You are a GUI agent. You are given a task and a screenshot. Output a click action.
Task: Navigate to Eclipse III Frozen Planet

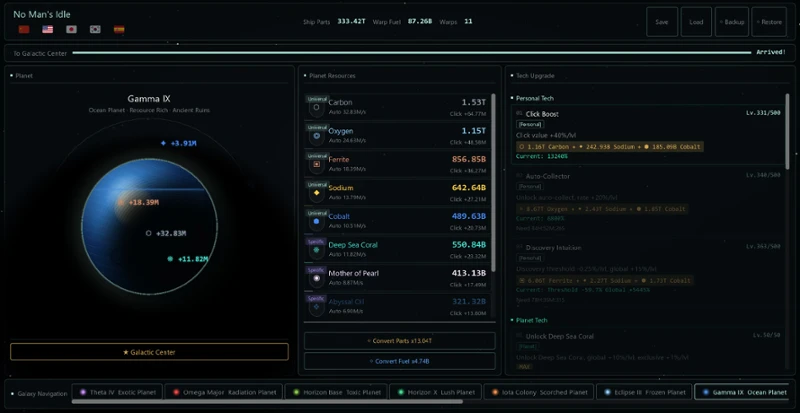point(644,392)
